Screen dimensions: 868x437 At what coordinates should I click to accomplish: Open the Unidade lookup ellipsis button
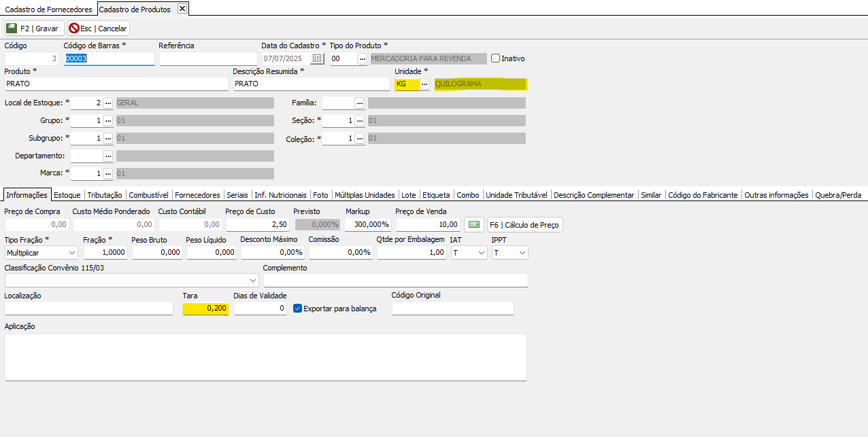click(x=424, y=84)
